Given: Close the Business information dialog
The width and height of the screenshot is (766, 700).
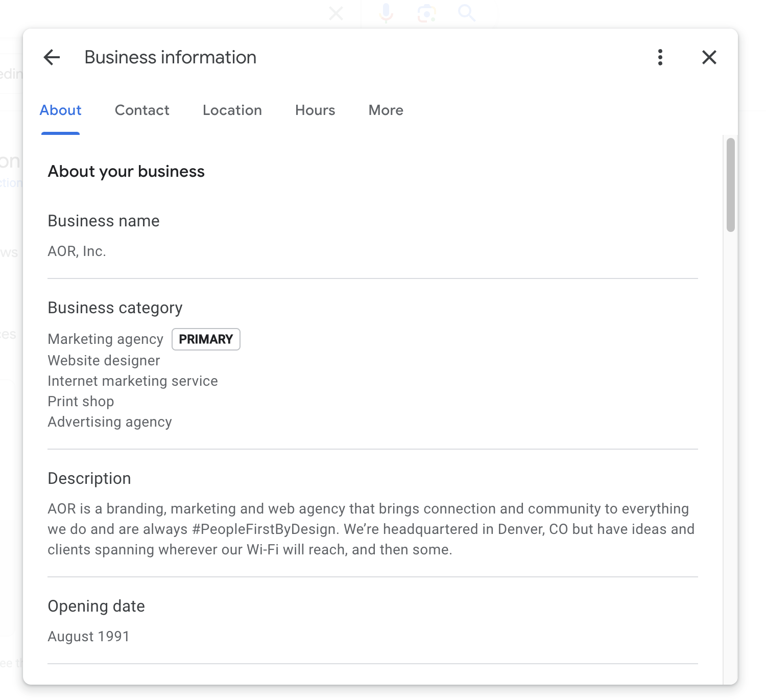Looking at the screenshot, I should pyautogui.click(x=709, y=57).
